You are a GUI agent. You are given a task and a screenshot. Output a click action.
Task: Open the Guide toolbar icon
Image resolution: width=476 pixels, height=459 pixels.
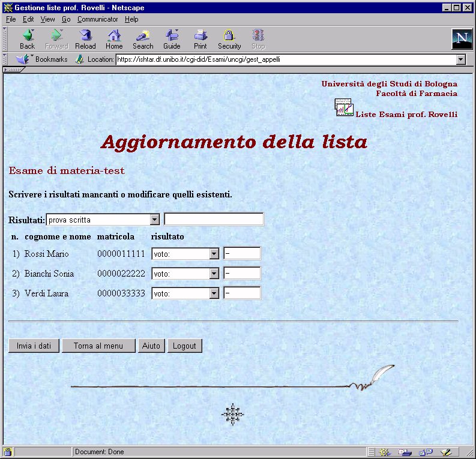click(x=172, y=40)
